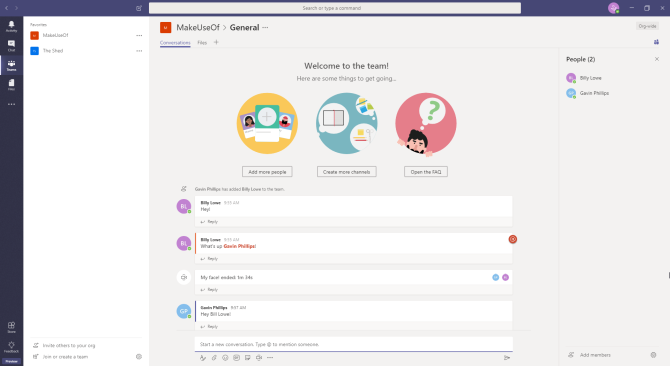Select Gavin Phillips in People list
This screenshot has width=670, height=366.
594,93
